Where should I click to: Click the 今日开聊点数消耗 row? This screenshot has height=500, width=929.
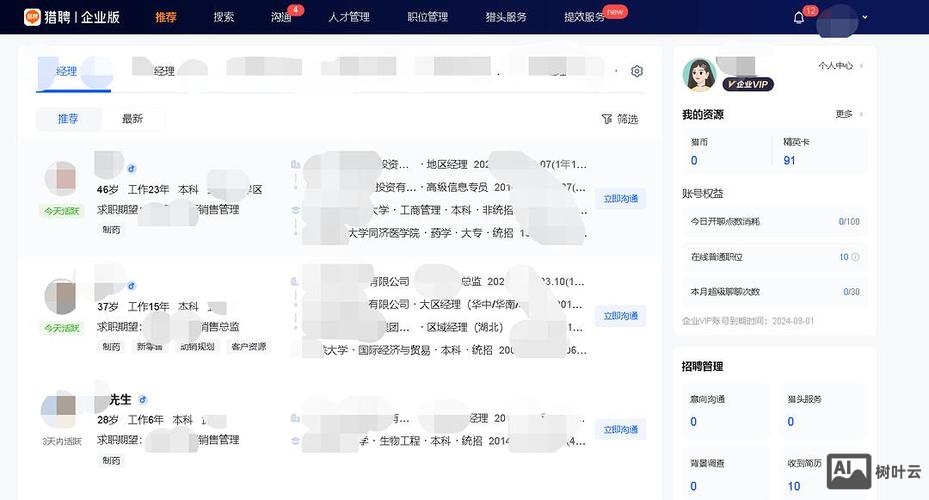[x=775, y=222]
